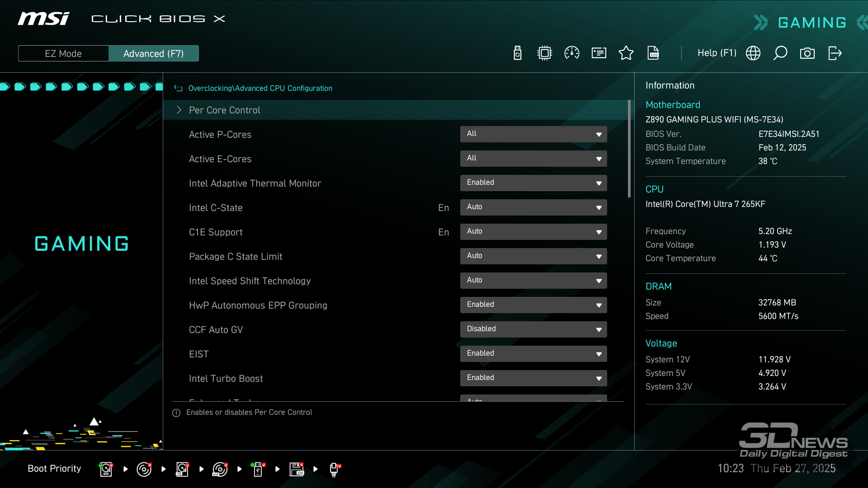
Task: Click the settings list vertical scrollbar
Action: (629, 149)
